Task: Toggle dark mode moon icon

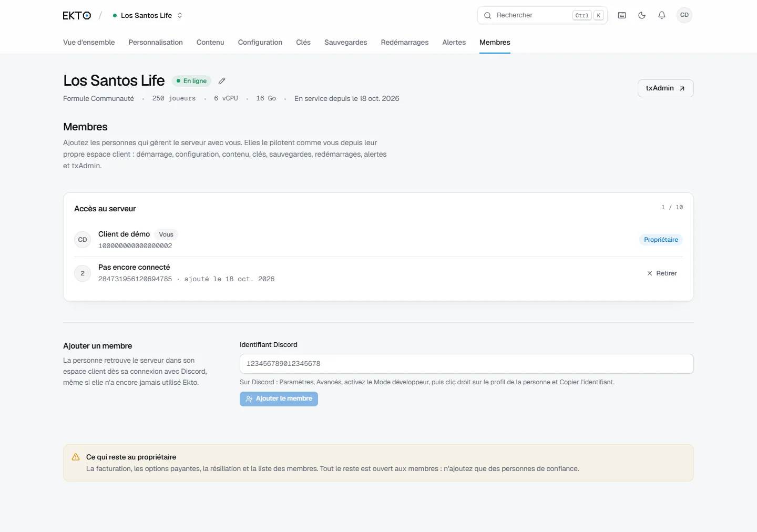Action: tap(642, 15)
